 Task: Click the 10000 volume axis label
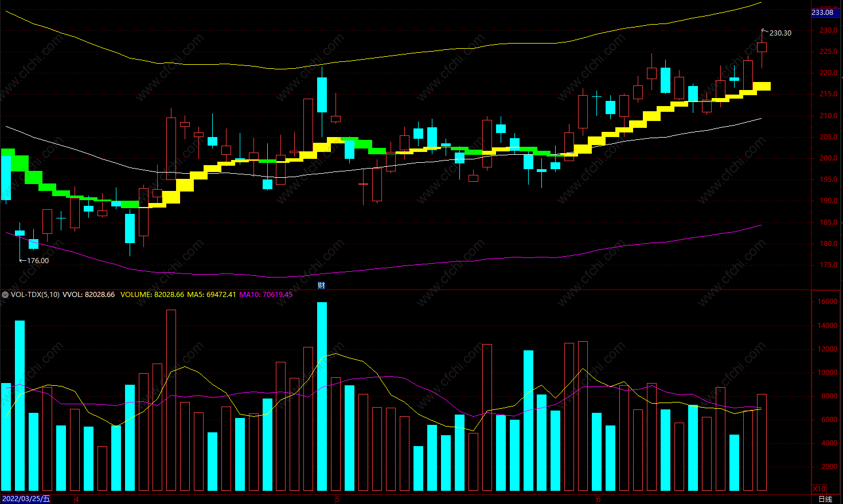click(828, 373)
